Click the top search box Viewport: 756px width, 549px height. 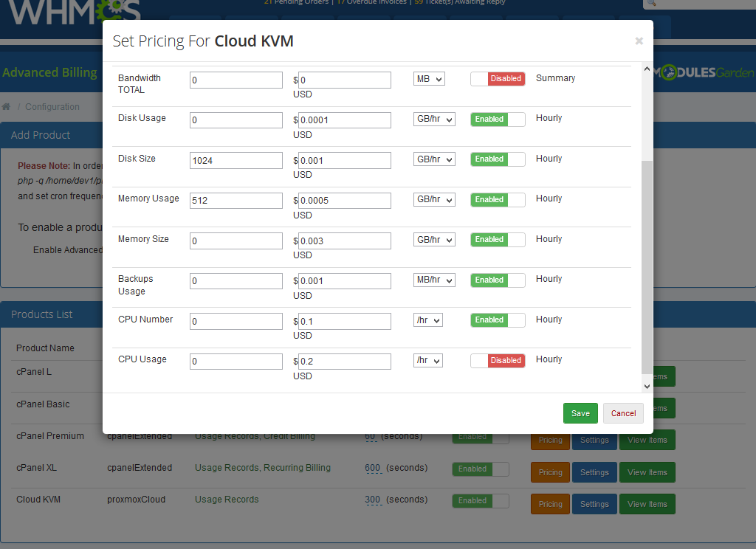pos(701,4)
